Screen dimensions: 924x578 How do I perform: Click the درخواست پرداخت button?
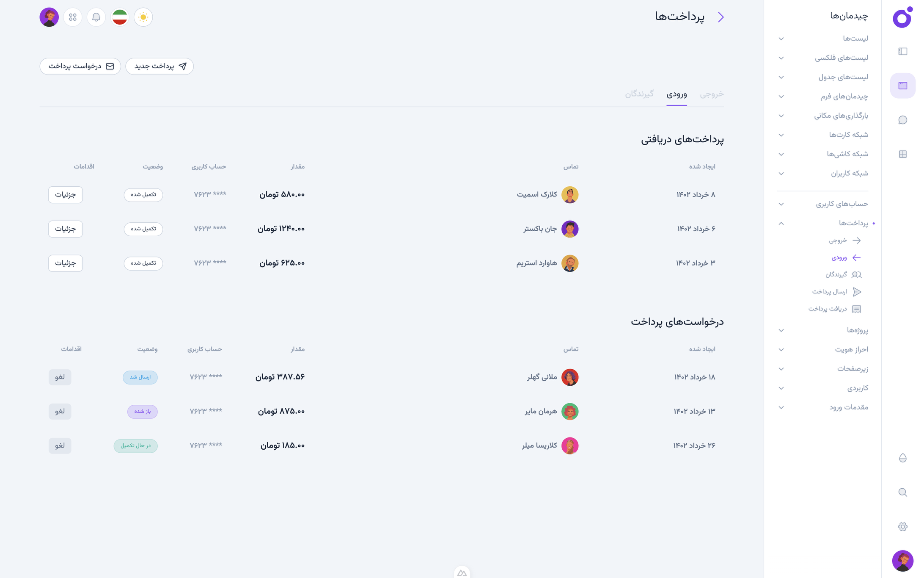[x=80, y=66]
